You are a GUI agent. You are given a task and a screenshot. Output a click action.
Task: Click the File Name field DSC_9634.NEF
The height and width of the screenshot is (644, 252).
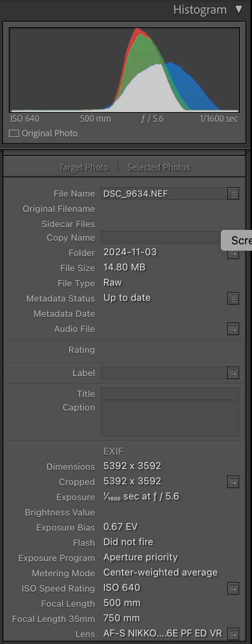tap(164, 194)
